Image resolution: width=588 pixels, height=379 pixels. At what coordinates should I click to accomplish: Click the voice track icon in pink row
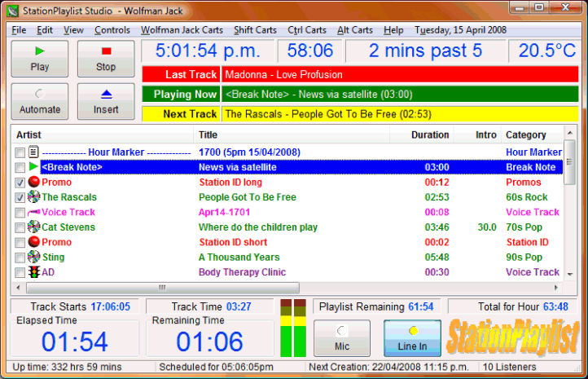pos(33,212)
